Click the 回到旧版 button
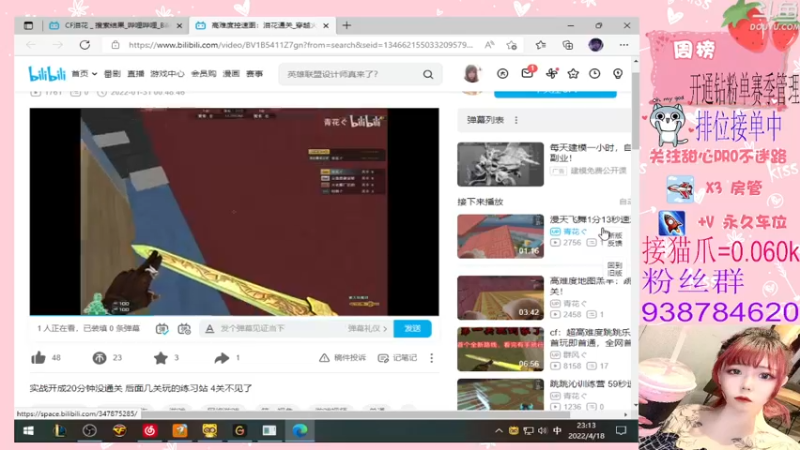The image size is (800, 450). pyautogui.click(x=615, y=269)
